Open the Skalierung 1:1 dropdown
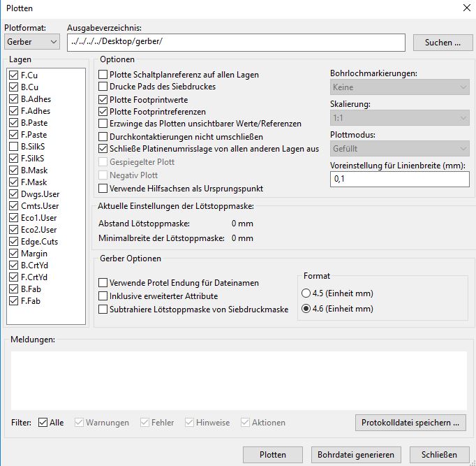Viewport: 476px width, 466px height. click(x=399, y=118)
